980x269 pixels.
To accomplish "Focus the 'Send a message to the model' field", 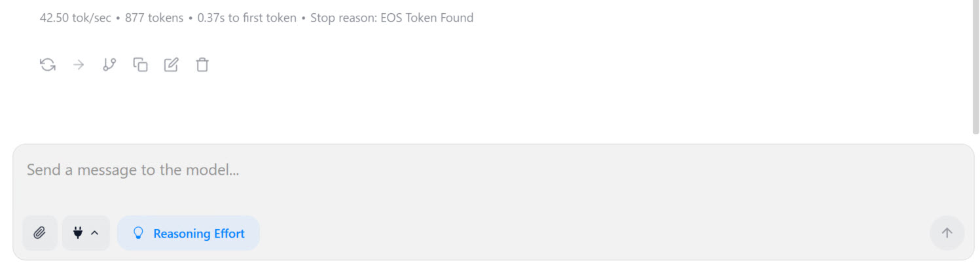I will (x=458, y=171).
